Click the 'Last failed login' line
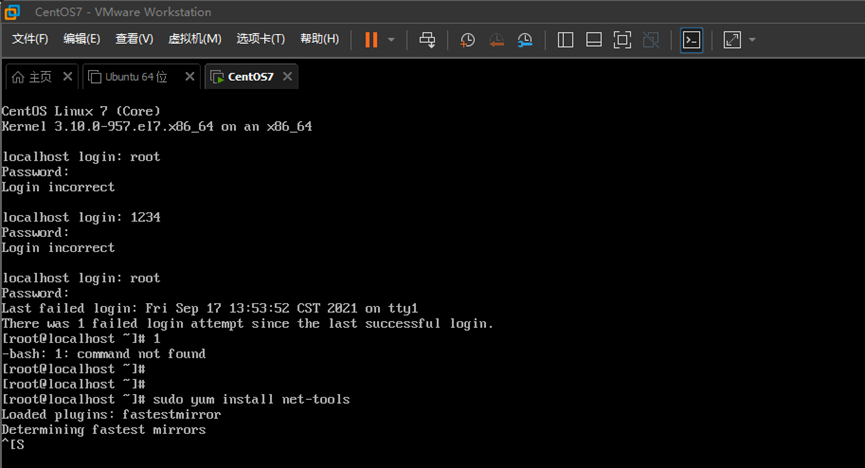The width and height of the screenshot is (865, 468). (x=210, y=308)
